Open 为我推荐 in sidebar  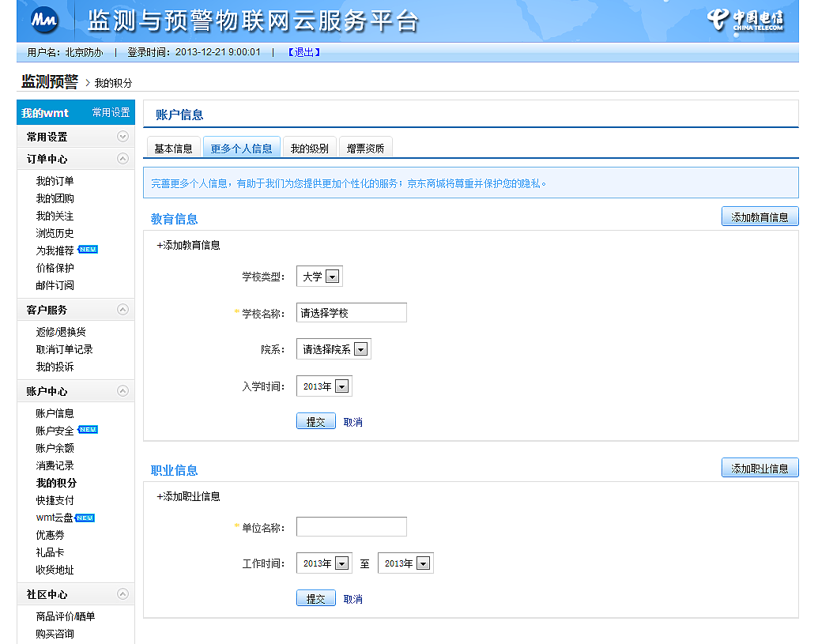coord(55,250)
